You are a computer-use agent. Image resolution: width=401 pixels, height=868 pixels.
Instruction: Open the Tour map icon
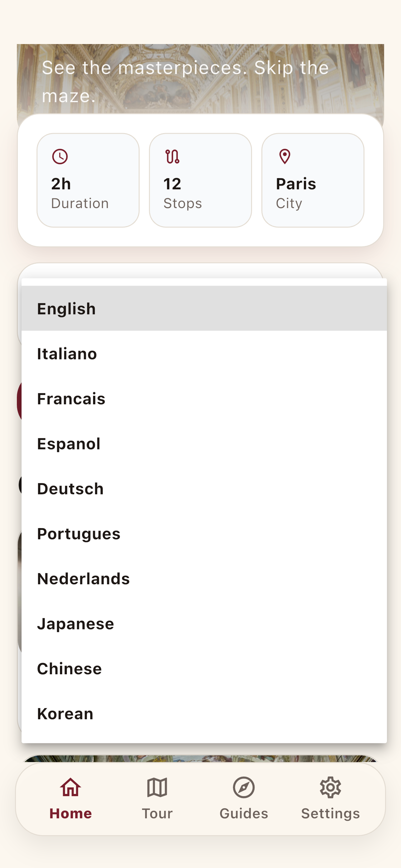tap(157, 787)
